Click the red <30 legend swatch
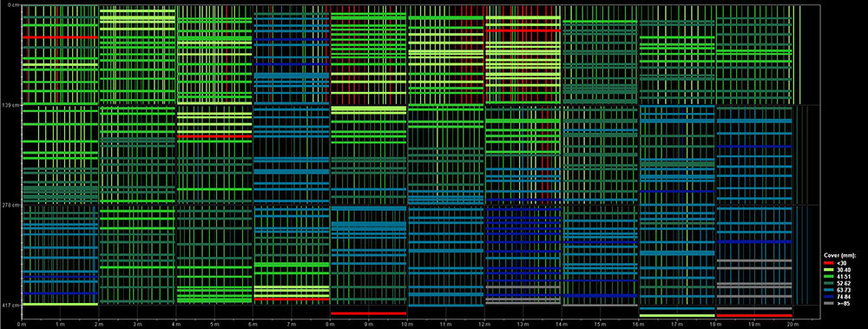 pos(829,262)
